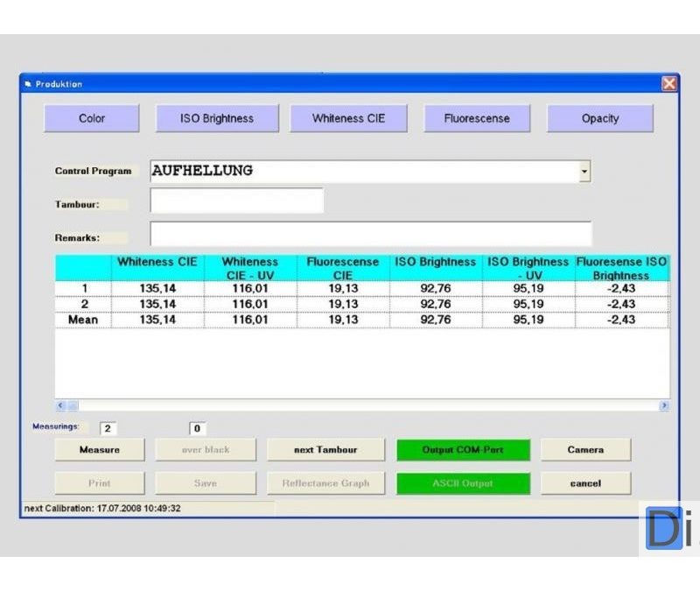Focus the Remarks text field
The image size is (700, 591).
(370, 235)
